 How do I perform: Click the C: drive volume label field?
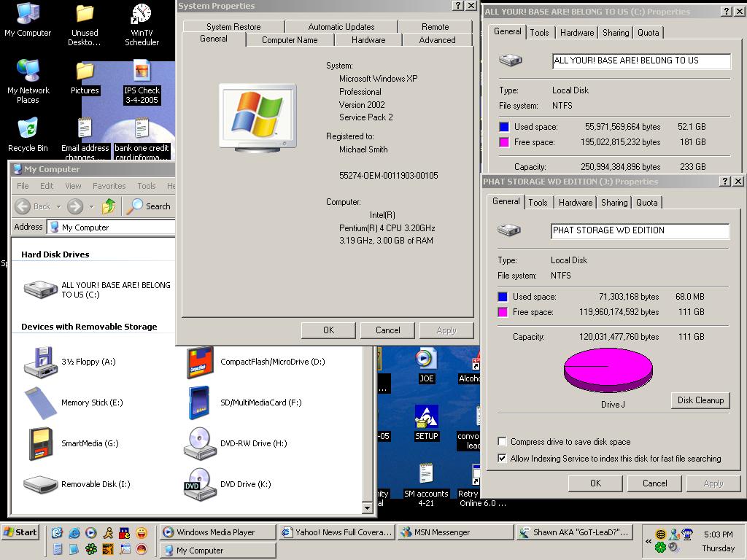(641, 61)
